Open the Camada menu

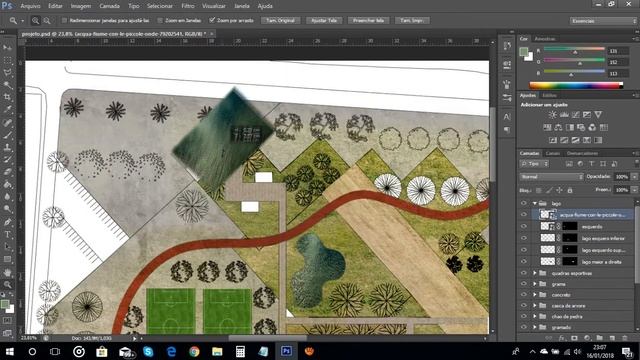(109, 6)
